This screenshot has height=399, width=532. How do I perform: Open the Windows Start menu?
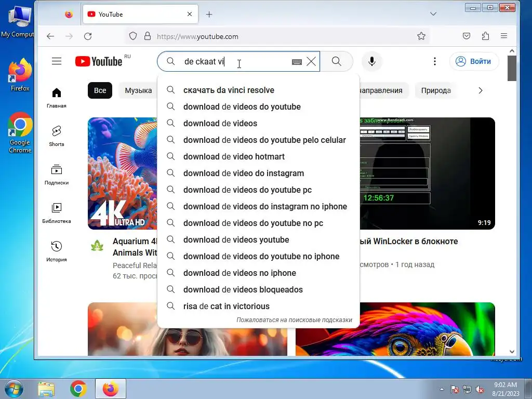14,389
